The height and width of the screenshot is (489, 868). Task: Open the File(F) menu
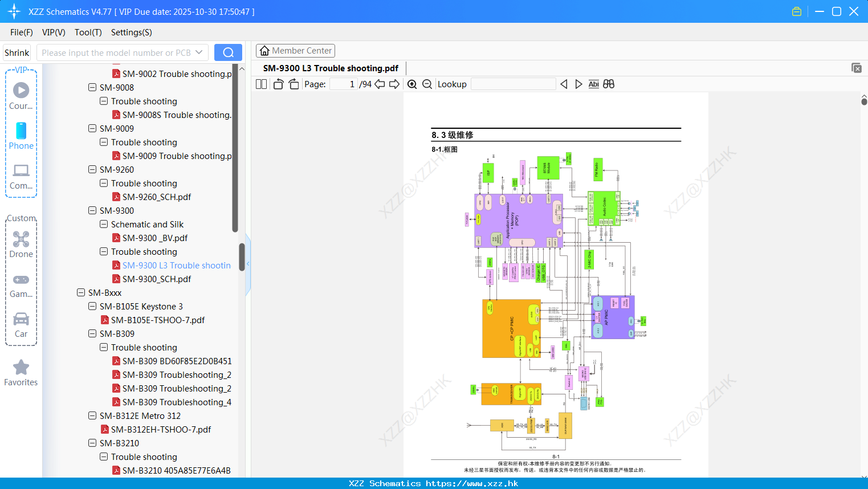point(22,32)
